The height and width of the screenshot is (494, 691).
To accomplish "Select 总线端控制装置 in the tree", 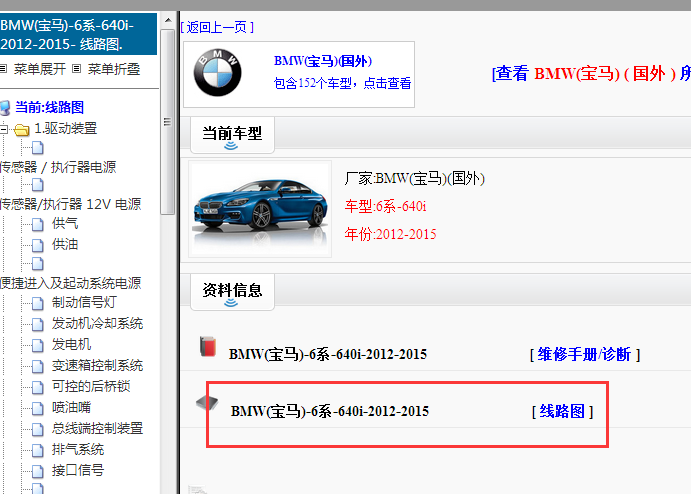I will pyautogui.click(x=97, y=428).
